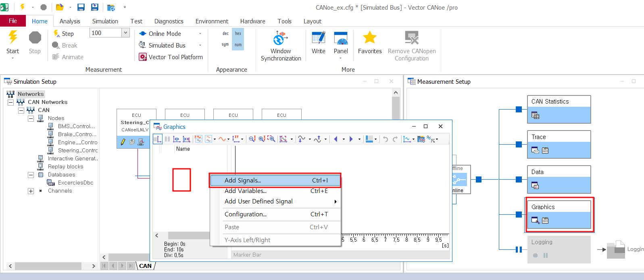
Task: Toggle dec number display
Action: coord(225,33)
